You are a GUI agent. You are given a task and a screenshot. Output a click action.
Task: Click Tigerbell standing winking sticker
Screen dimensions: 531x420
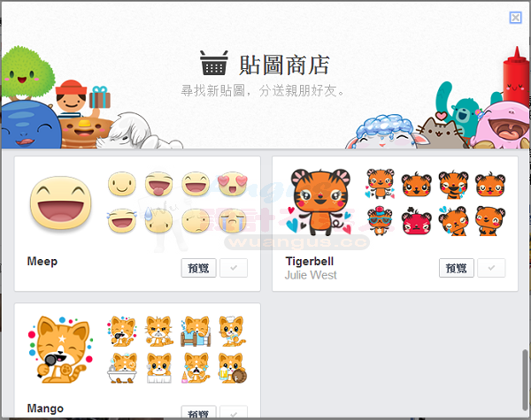[x=490, y=221]
